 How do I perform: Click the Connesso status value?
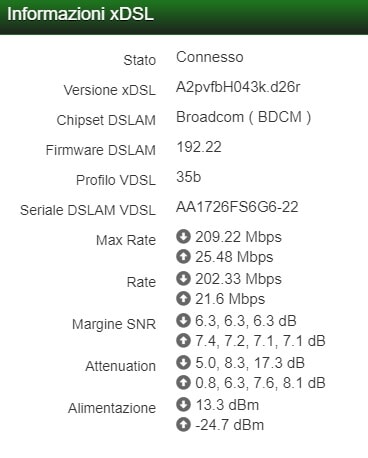[x=210, y=57]
